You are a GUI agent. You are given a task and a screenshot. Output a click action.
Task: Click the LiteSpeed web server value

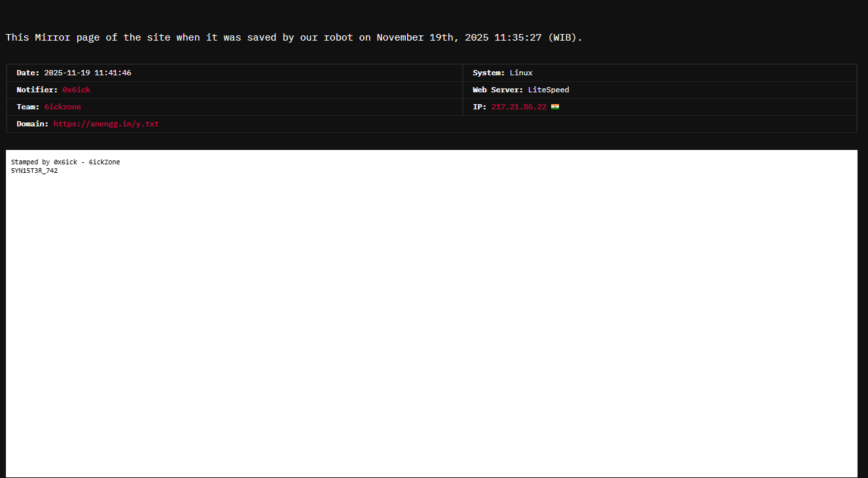(549, 90)
